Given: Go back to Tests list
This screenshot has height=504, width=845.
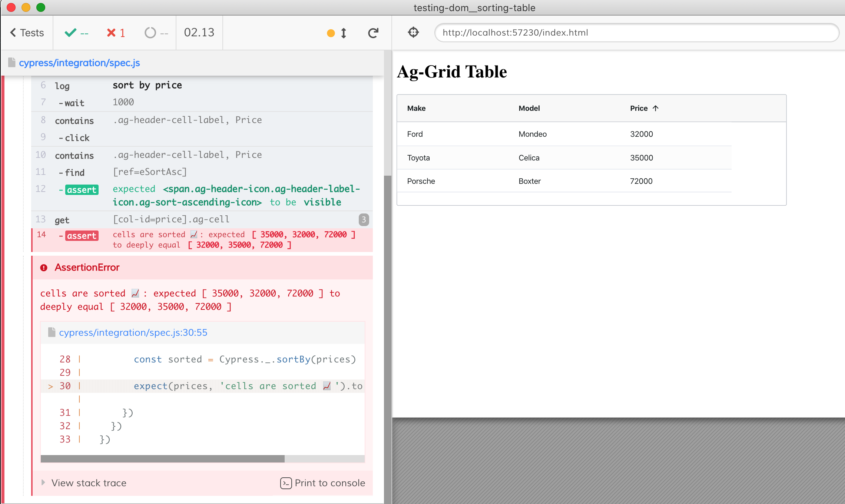Looking at the screenshot, I should tap(27, 33).
